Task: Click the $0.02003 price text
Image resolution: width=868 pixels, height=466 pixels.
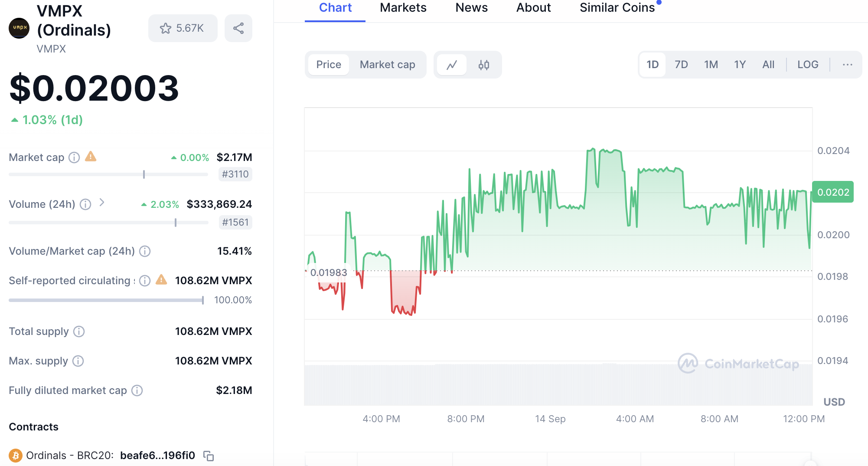Action: [94, 89]
